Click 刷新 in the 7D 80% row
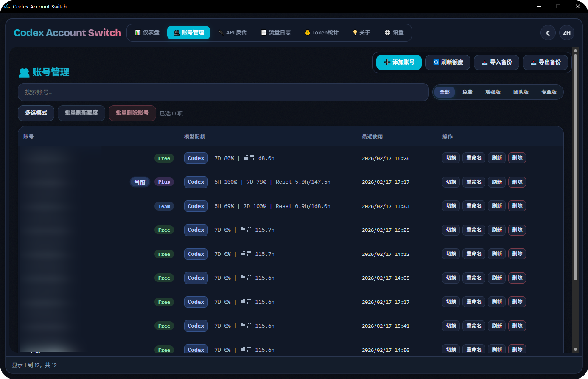 (x=497, y=158)
